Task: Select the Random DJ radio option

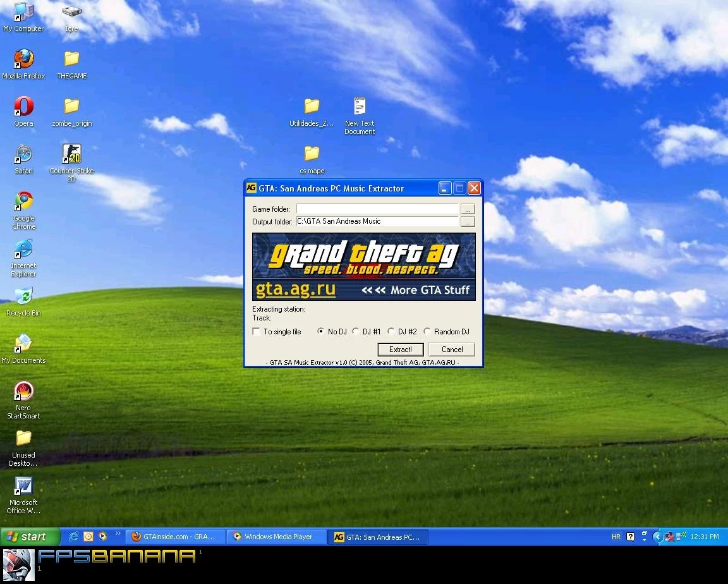Action: [427, 331]
